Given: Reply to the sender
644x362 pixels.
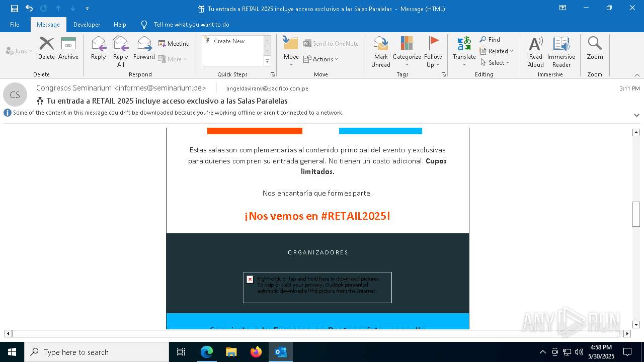Looking at the screenshot, I should [99, 48].
